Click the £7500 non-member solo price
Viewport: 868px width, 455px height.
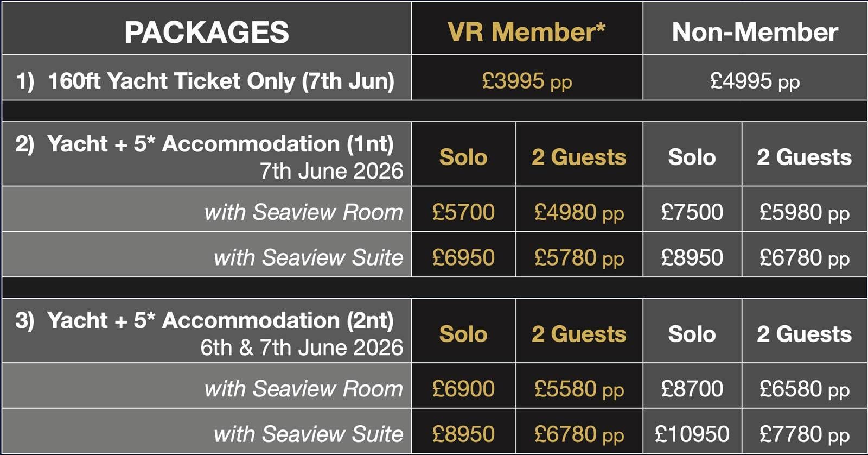[692, 212]
